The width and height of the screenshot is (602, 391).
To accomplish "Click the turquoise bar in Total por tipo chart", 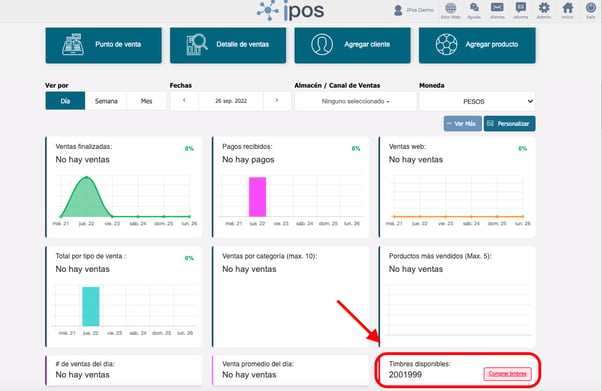I will [x=91, y=307].
